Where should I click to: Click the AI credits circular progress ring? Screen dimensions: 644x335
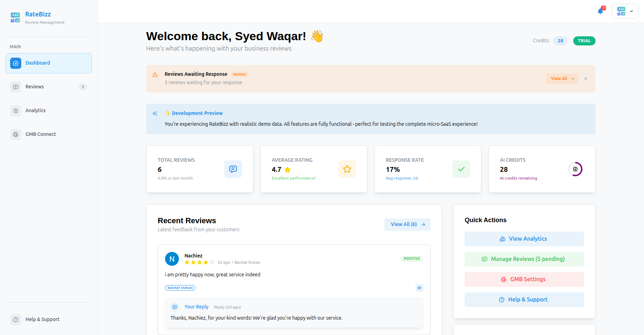tap(575, 169)
